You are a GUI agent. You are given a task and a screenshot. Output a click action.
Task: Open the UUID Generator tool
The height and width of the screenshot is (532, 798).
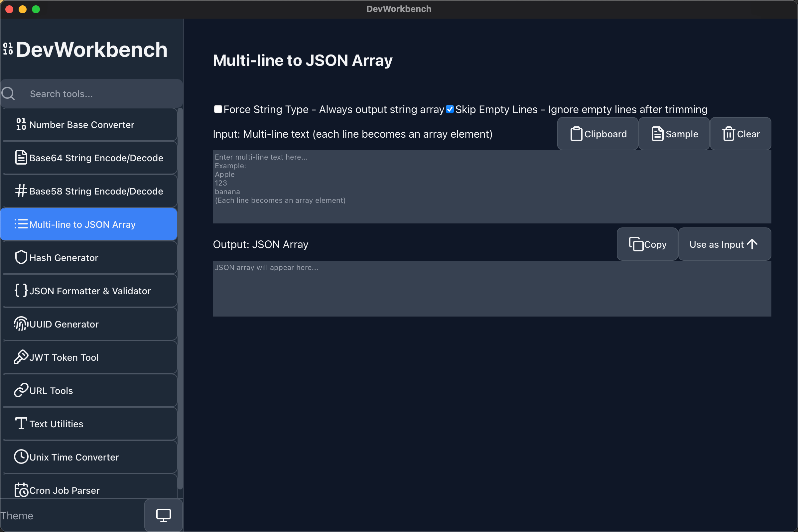[89, 324]
